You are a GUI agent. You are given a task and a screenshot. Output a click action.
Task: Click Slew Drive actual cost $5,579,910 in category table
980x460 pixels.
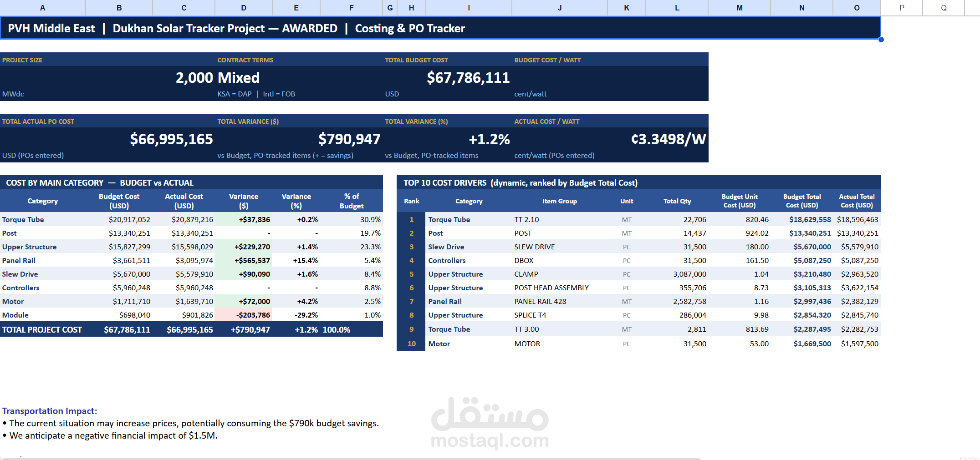coord(194,274)
